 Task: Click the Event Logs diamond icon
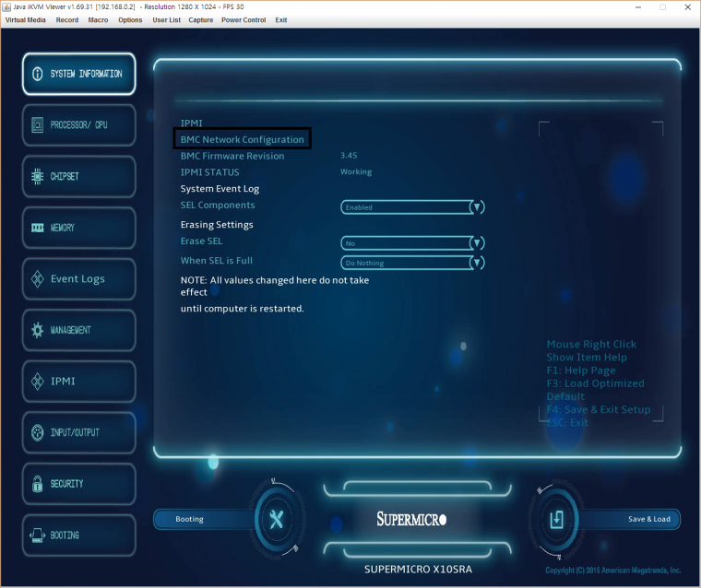click(x=38, y=279)
